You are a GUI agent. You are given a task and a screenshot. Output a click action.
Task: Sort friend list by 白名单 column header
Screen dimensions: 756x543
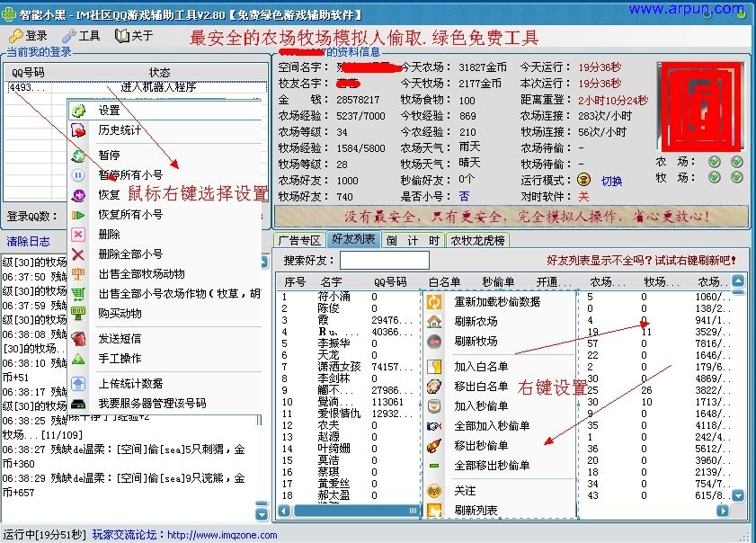(x=444, y=281)
